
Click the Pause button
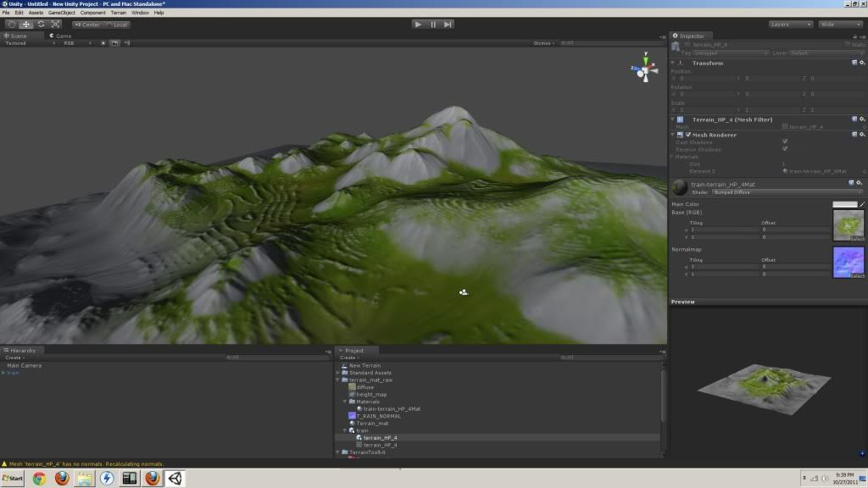433,25
